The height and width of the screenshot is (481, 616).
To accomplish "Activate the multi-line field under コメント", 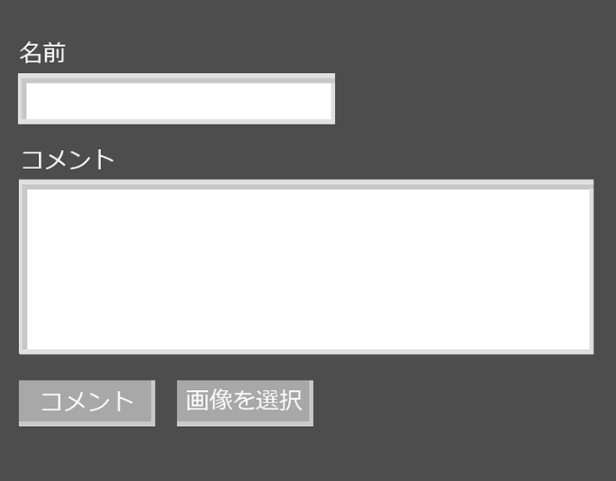I will pos(306,267).
